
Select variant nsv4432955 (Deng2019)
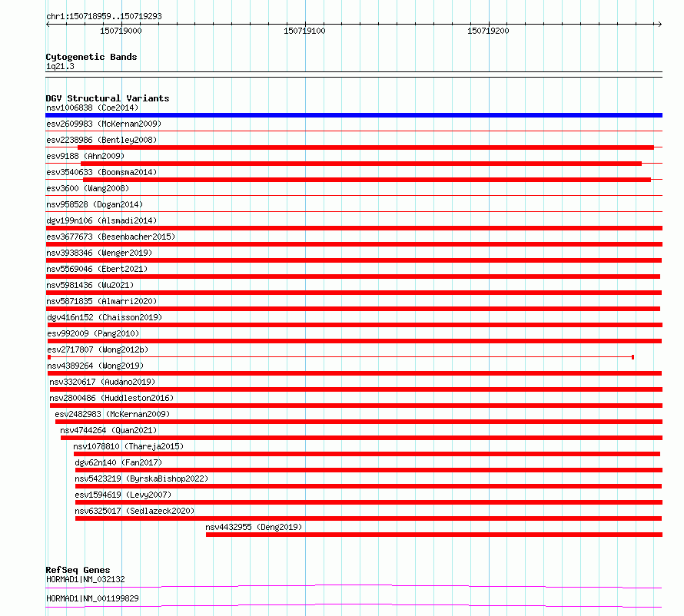pos(254,527)
